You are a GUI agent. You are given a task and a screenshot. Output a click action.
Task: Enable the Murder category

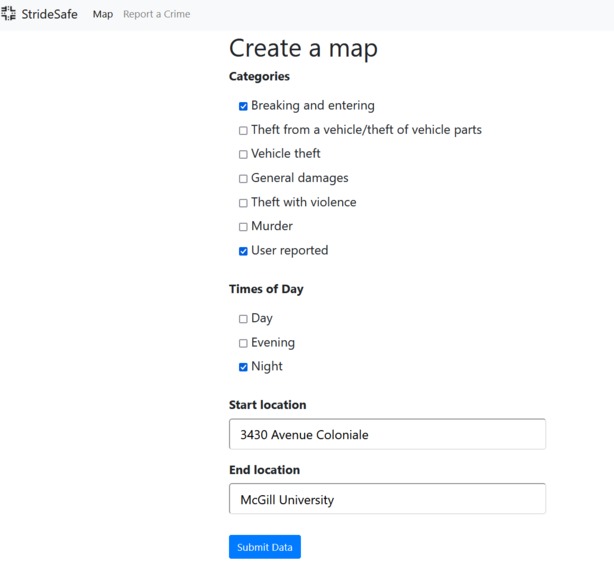pos(243,227)
